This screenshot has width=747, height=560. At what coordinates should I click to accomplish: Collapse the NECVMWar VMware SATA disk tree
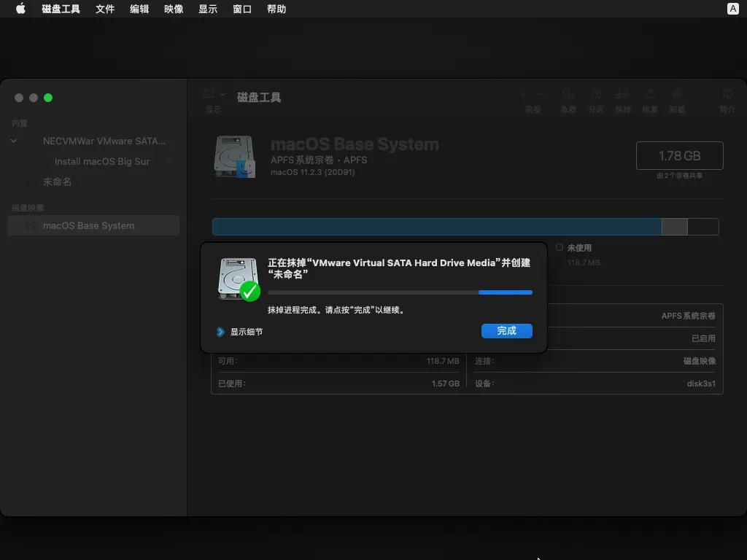(x=14, y=141)
